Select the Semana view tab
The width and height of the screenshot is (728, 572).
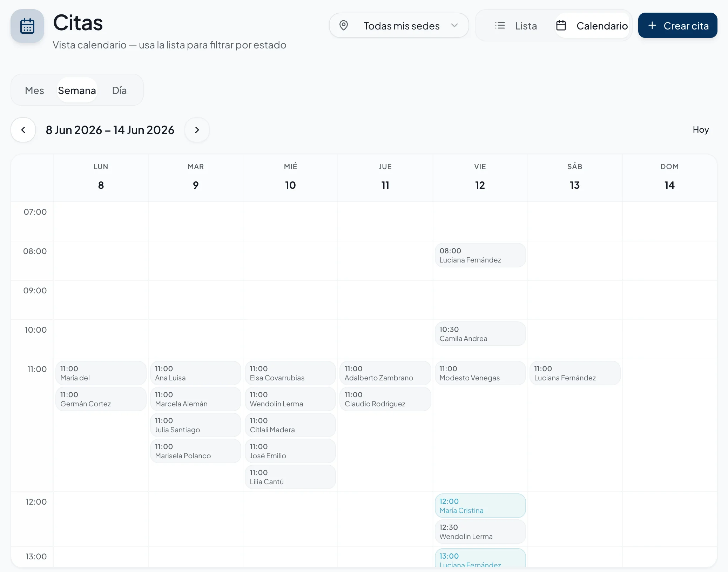pos(77,90)
